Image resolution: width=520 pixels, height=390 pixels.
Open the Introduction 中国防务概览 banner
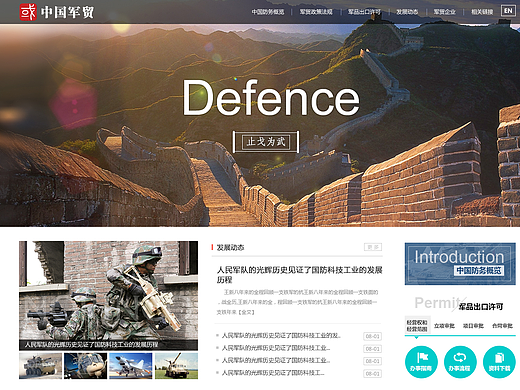(x=460, y=264)
